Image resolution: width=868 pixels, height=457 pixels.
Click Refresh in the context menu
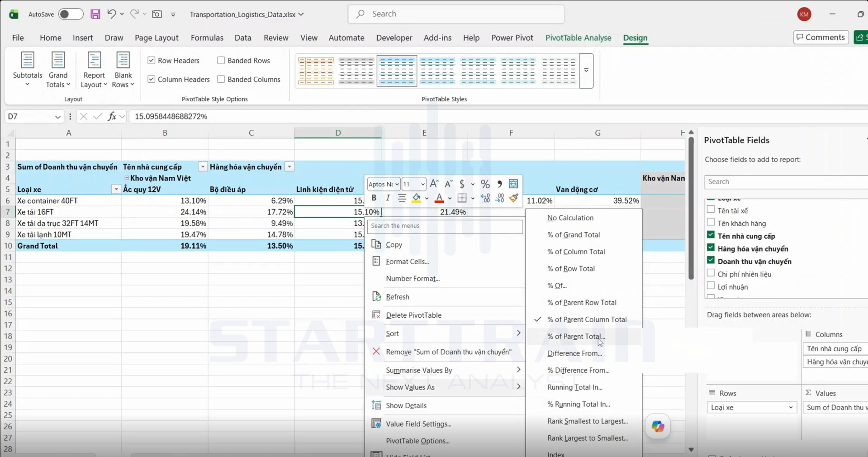(x=445, y=297)
